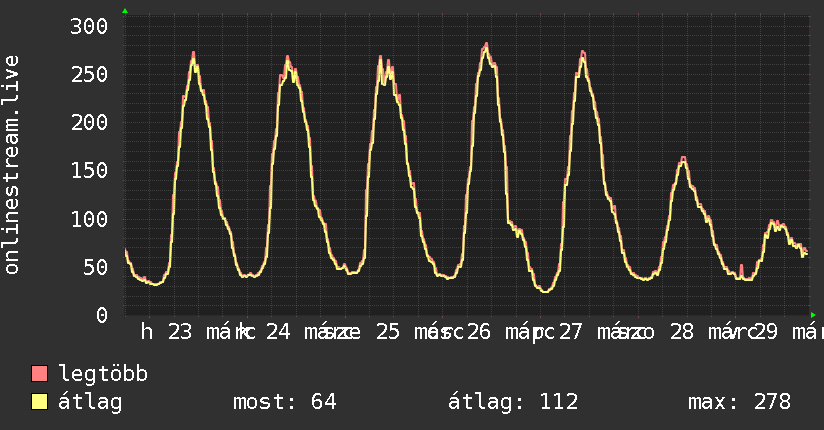Click the 'max: 278' statistic
The height and width of the screenshot is (430, 824).
coord(739,403)
